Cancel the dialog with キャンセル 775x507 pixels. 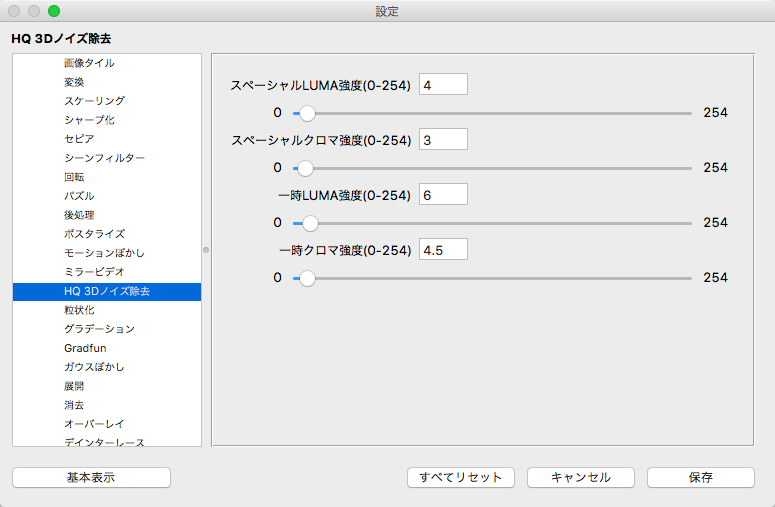581,477
